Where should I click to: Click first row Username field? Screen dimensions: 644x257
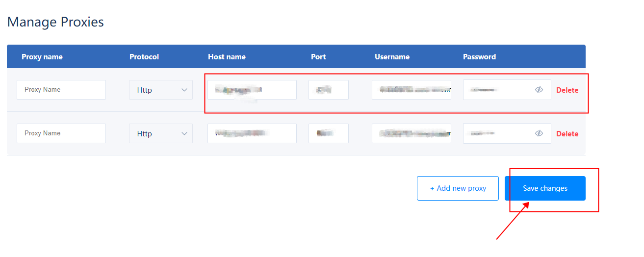coord(411,90)
